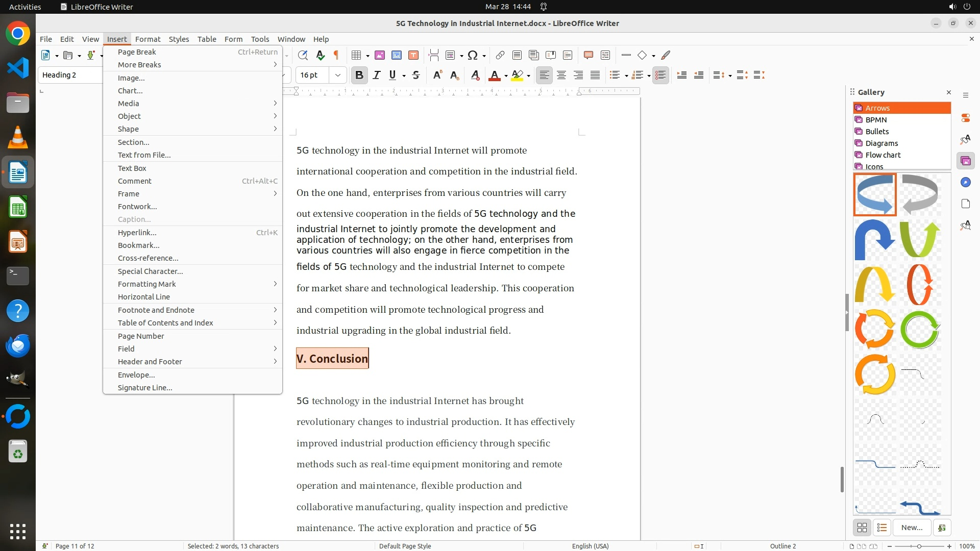Select the green circular arrow thumbnail

coord(920,330)
